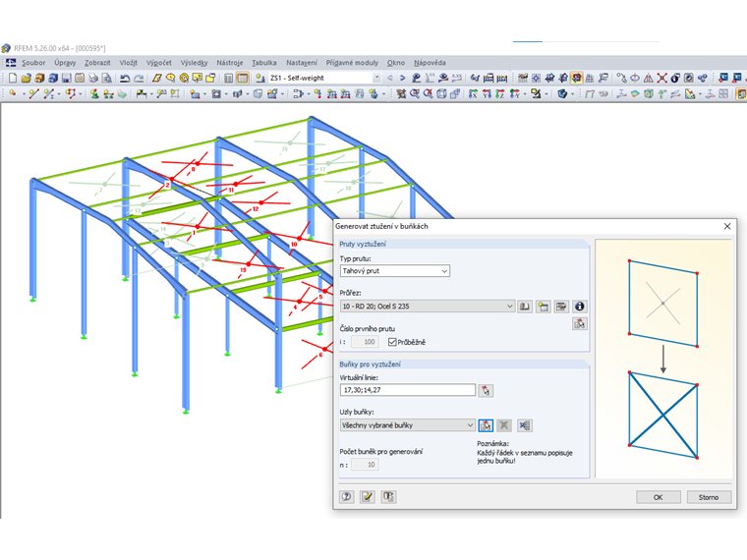Go to the next load case arrow
The width and height of the screenshot is (747, 560).
(x=403, y=78)
